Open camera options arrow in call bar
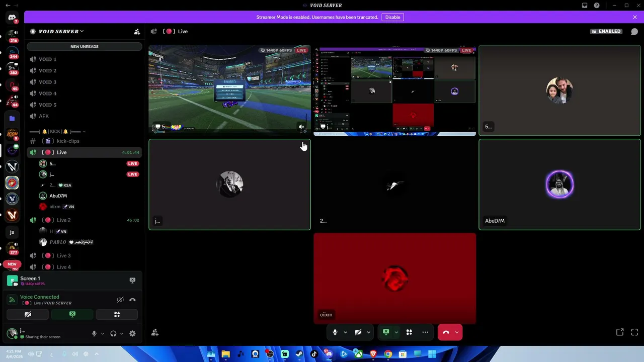644x362 pixels. pyautogui.click(x=368, y=332)
